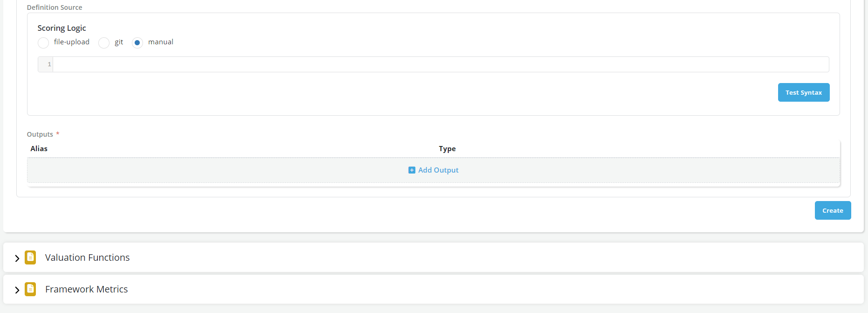Image resolution: width=868 pixels, height=313 pixels.
Task: Click the Create button
Action: pyautogui.click(x=833, y=210)
